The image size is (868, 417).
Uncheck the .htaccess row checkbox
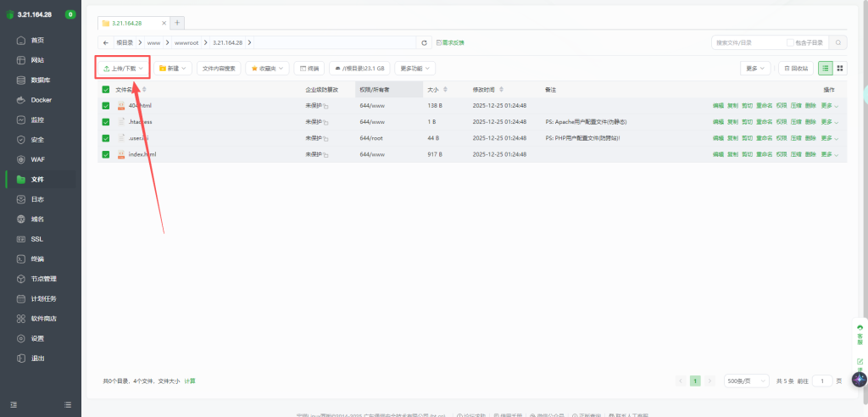point(106,122)
